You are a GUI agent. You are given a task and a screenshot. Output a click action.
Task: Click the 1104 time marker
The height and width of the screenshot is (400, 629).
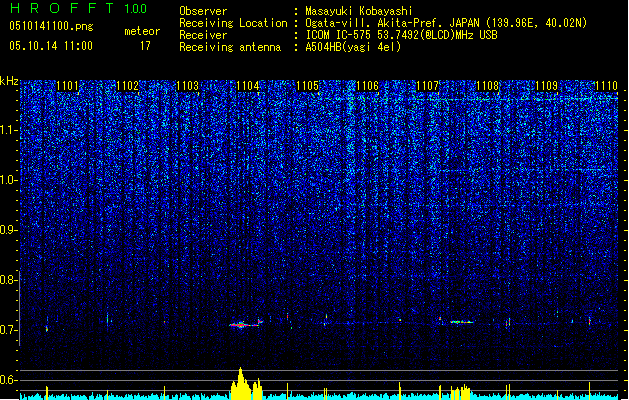[248, 86]
